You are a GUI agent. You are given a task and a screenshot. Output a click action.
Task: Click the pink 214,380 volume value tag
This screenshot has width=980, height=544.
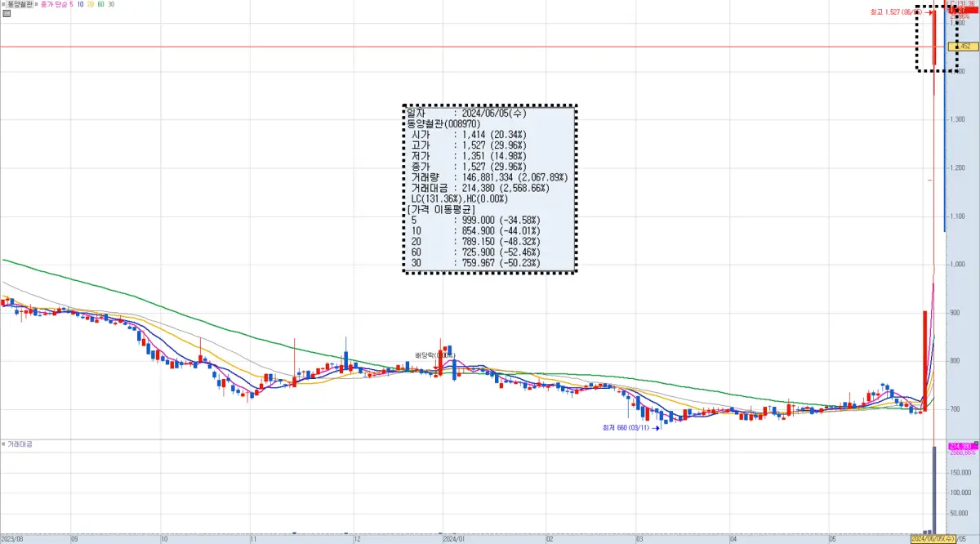[963, 446]
